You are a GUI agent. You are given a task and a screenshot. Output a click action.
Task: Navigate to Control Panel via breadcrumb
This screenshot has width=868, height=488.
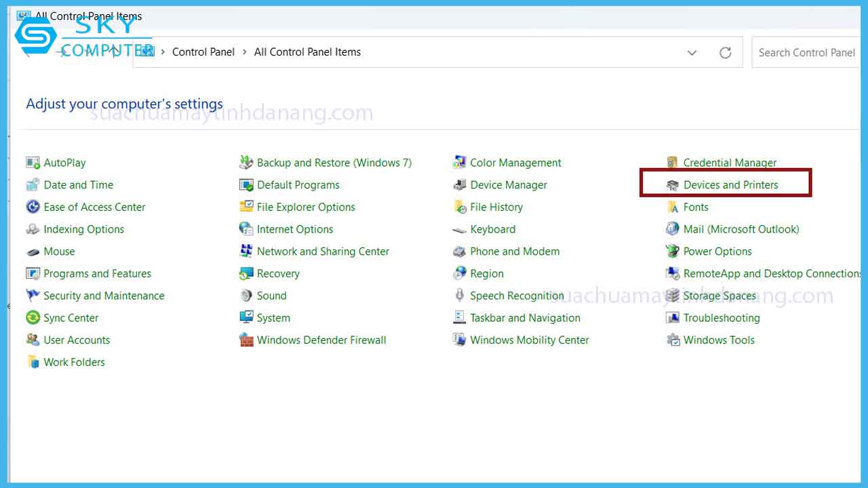(203, 52)
